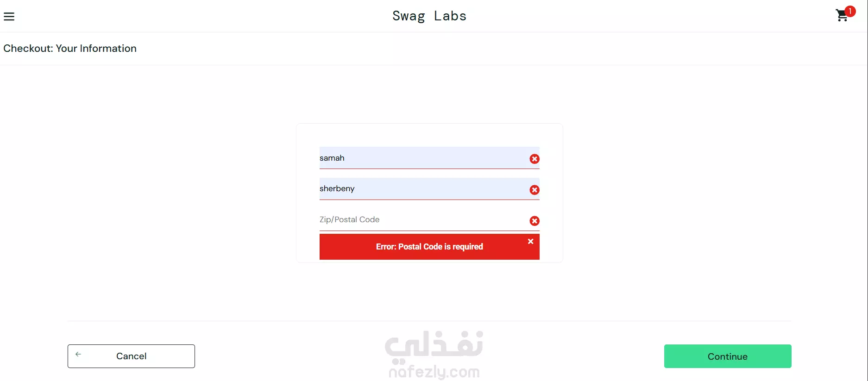
Task: Focus the last name field containing sherbeny
Action: 429,189
